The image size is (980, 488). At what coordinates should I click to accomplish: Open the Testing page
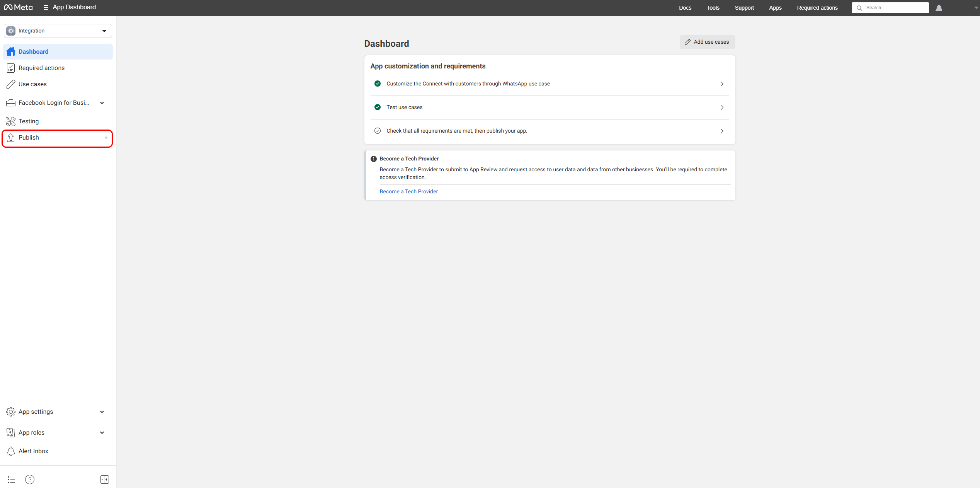[58, 121]
